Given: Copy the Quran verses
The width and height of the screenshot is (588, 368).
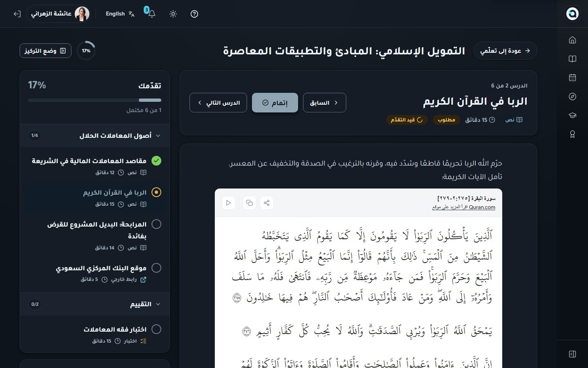Looking at the screenshot, I should pyautogui.click(x=249, y=203).
